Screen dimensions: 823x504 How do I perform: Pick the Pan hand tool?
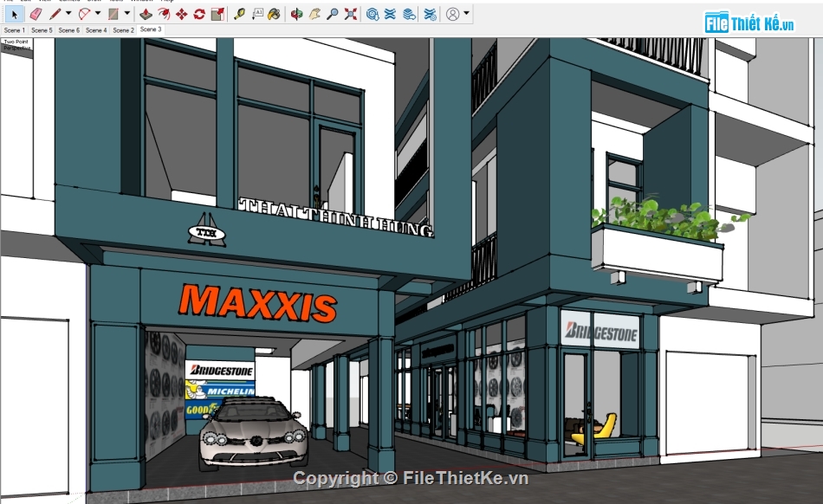(x=314, y=14)
